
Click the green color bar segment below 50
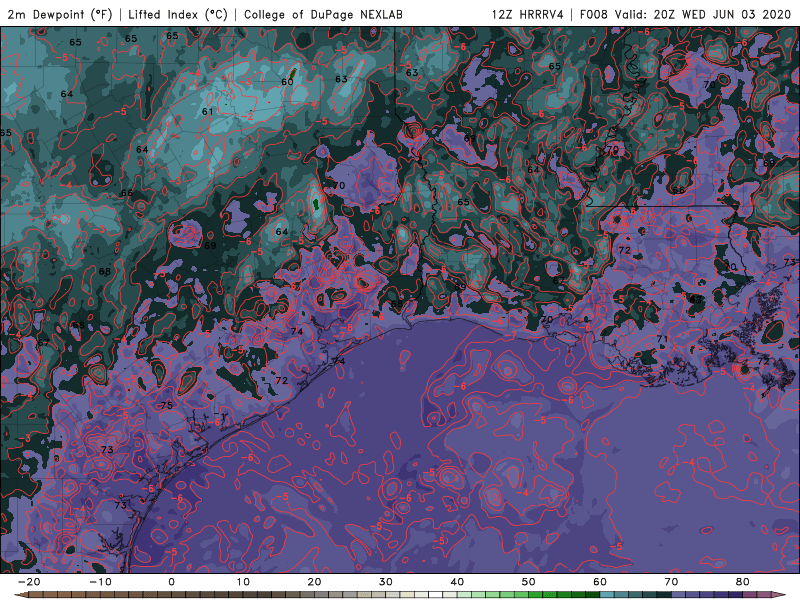tap(536, 595)
